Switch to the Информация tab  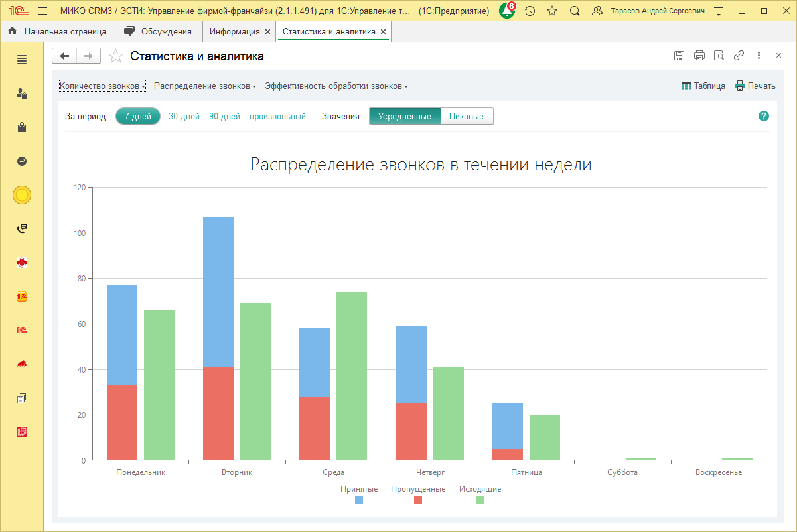234,31
